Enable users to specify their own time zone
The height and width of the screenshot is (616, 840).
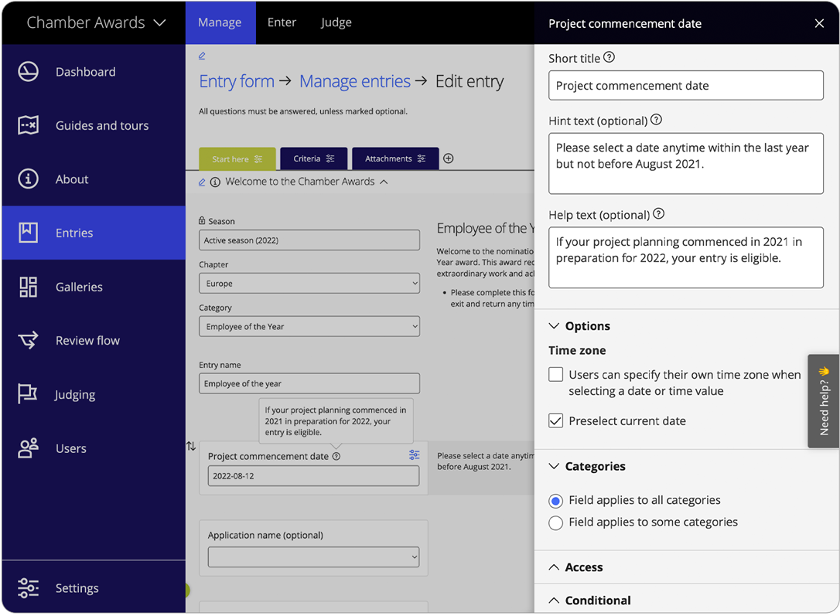[x=555, y=374]
